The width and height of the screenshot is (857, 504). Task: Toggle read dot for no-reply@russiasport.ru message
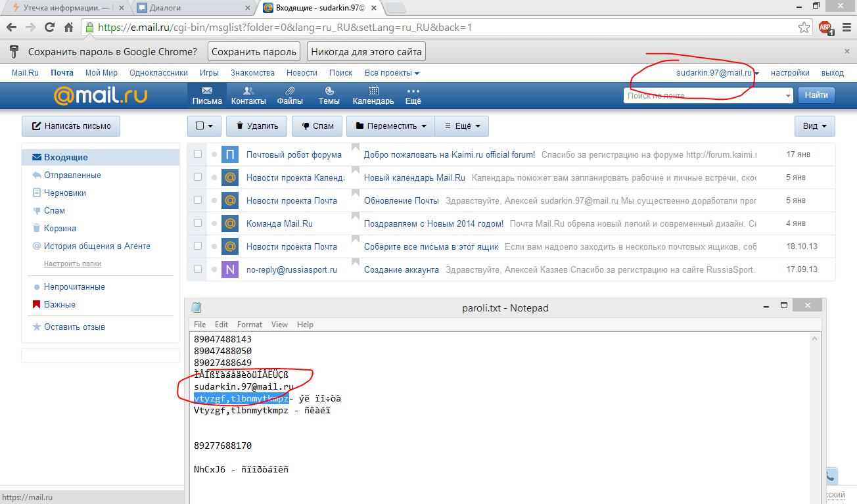coord(214,269)
